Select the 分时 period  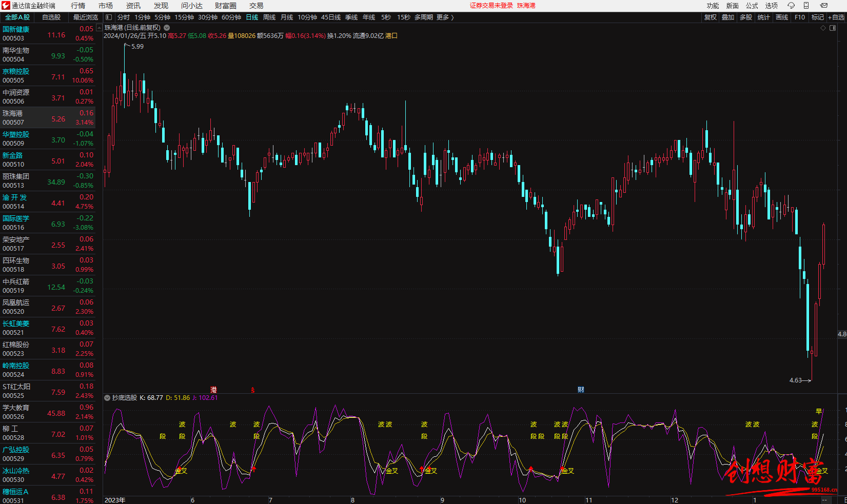124,17
